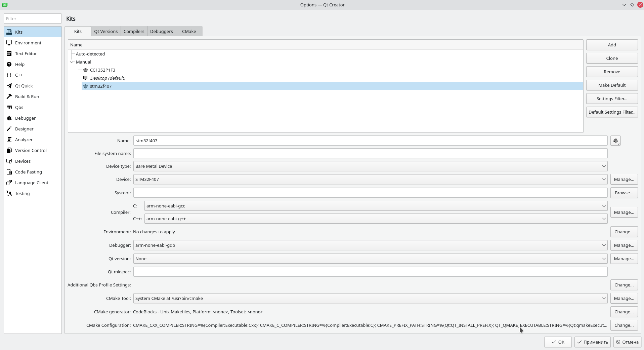Click Manage... next to Debugger

[x=624, y=245]
